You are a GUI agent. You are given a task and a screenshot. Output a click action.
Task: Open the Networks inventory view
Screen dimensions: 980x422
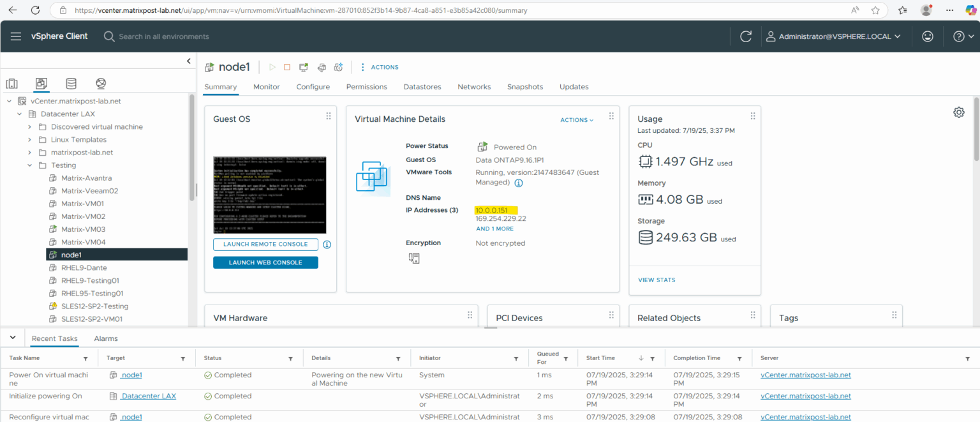pos(100,84)
